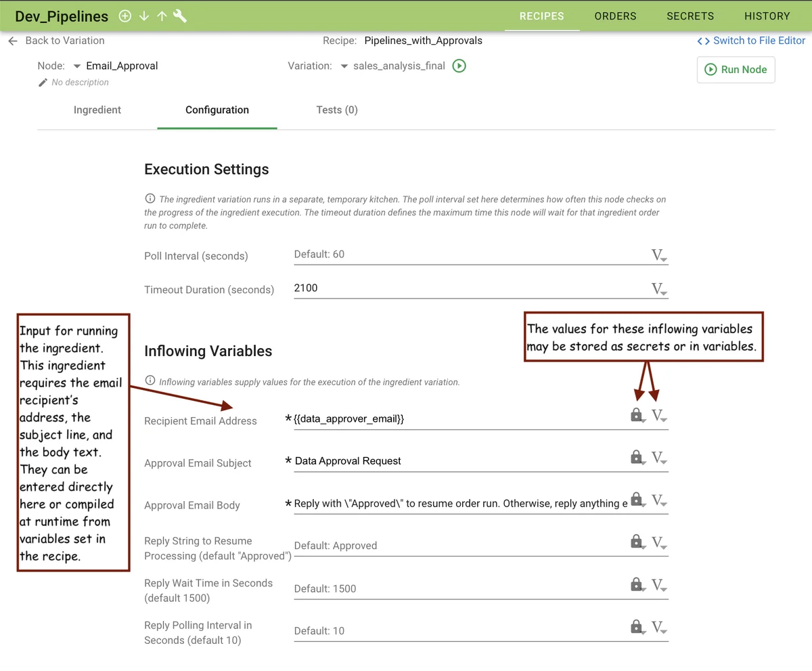
Task: Open the Variation dropdown sales_analysis_final
Action: 344,66
